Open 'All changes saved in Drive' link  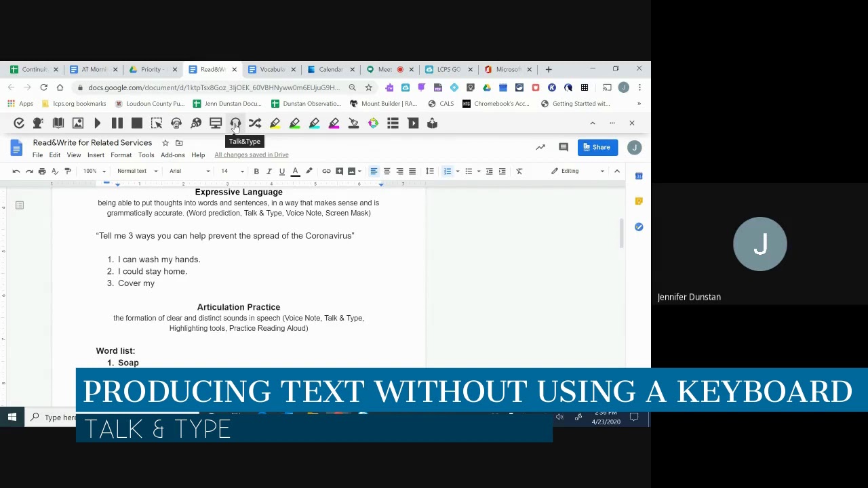pos(252,155)
